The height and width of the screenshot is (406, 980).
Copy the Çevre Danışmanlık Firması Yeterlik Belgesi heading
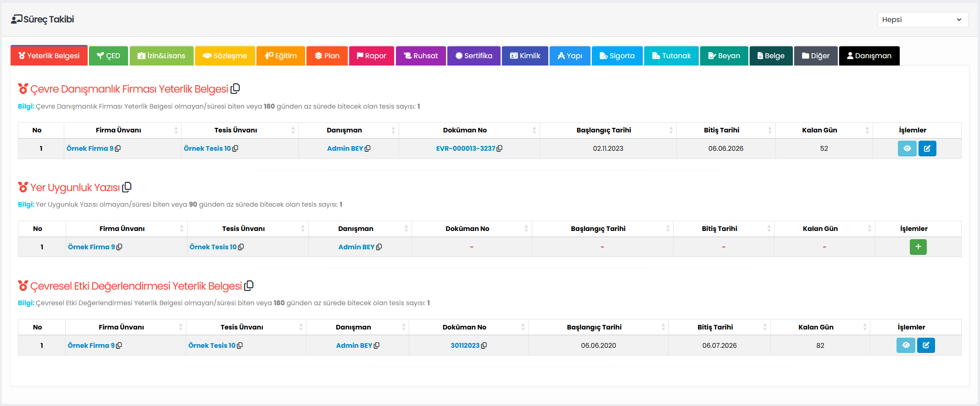coord(235,88)
